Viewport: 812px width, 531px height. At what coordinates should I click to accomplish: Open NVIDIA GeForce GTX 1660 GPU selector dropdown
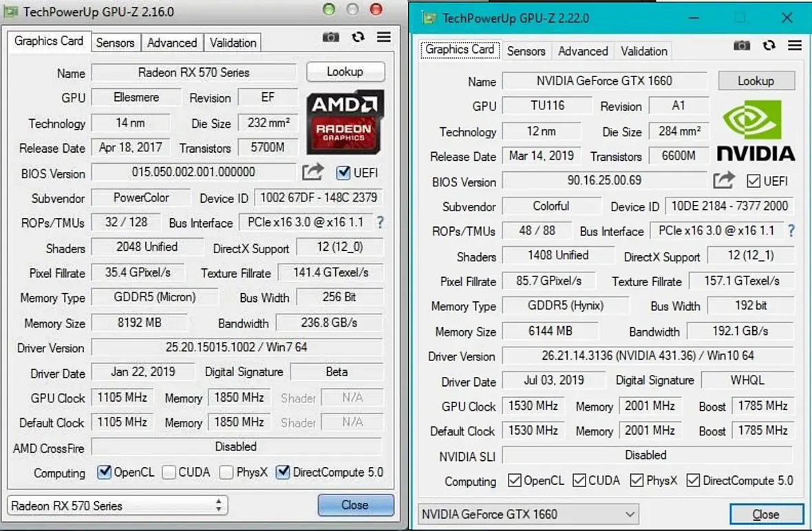pyautogui.click(x=528, y=514)
